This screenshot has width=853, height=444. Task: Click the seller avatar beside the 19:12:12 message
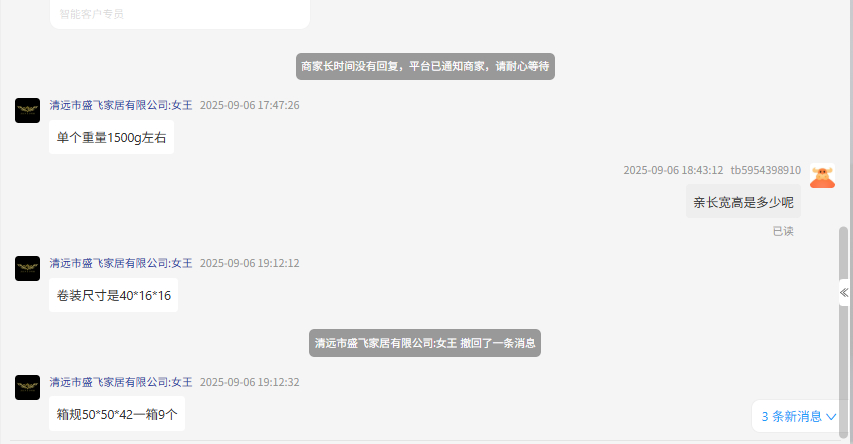coord(27,268)
